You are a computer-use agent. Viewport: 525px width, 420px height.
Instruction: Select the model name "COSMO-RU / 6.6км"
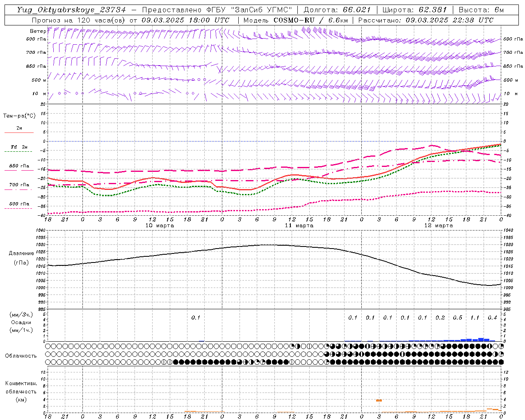click(310, 20)
